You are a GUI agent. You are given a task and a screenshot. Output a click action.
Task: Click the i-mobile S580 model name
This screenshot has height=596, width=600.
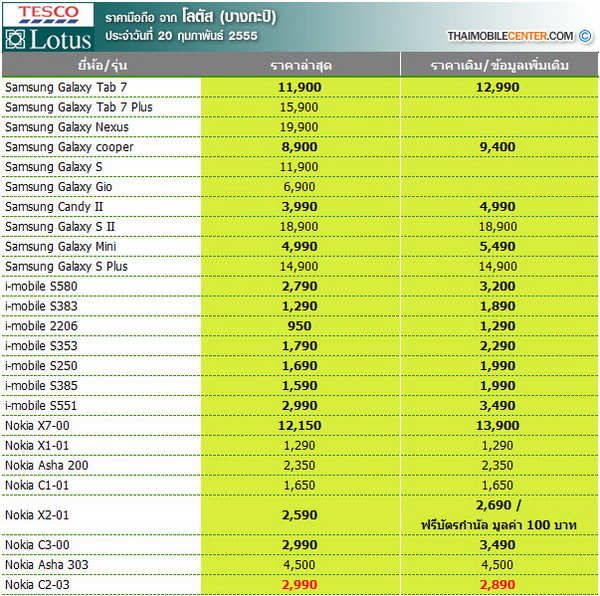(x=41, y=287)
